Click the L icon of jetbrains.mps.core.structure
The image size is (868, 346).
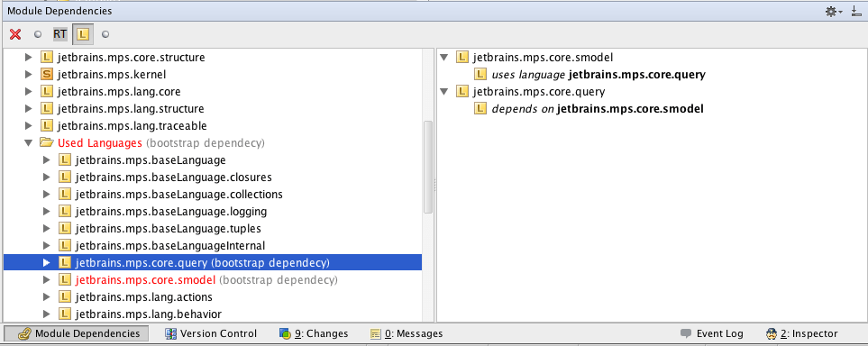click(47, 57)
